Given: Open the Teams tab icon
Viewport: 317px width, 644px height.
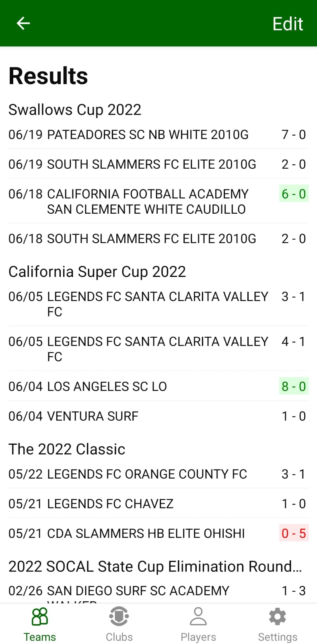Looking at the screenshot, I should click(x=40, y=617).
